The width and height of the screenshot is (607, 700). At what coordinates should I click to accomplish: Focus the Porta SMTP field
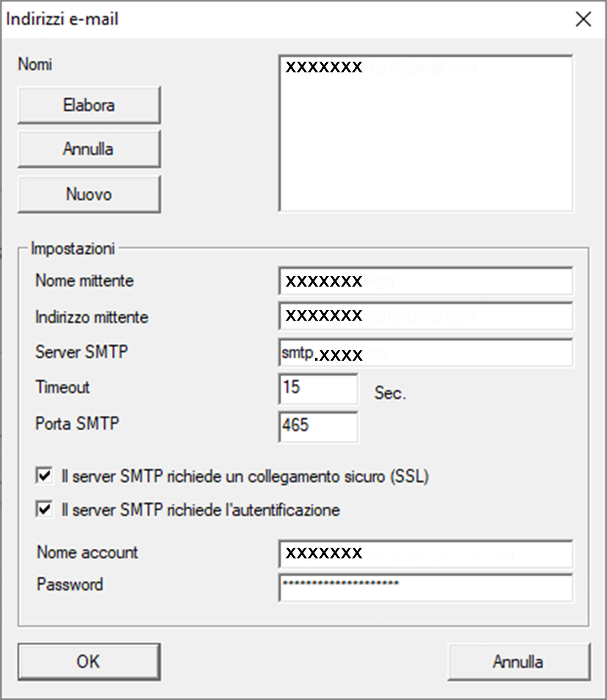click(318, 426)
